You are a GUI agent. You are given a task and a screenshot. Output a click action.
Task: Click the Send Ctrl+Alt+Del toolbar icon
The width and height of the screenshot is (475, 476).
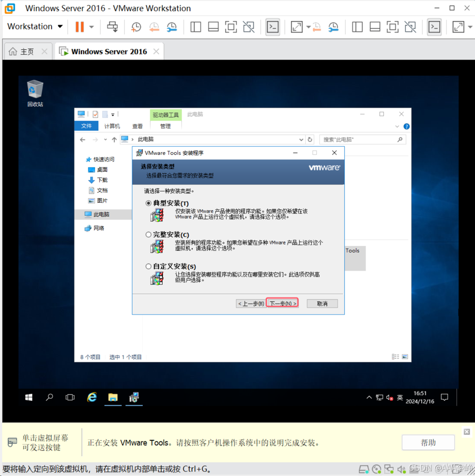coord(112,26)
